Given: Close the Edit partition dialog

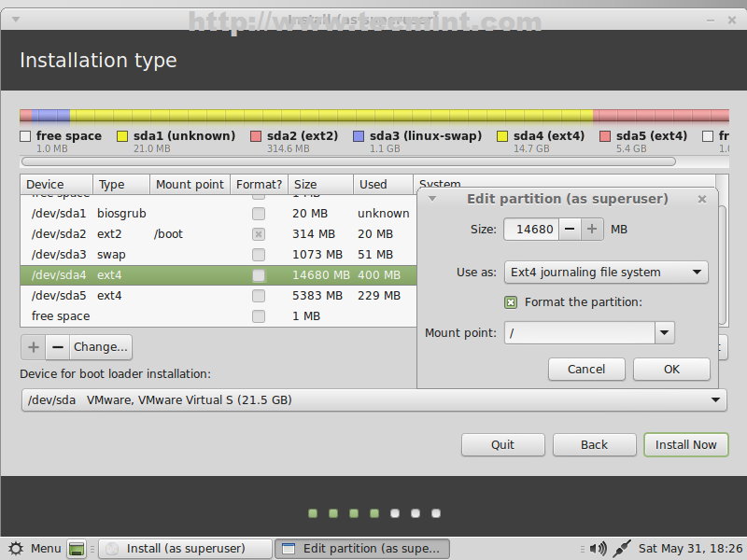Looking at the screenshot, I should (x=702, y=199).
